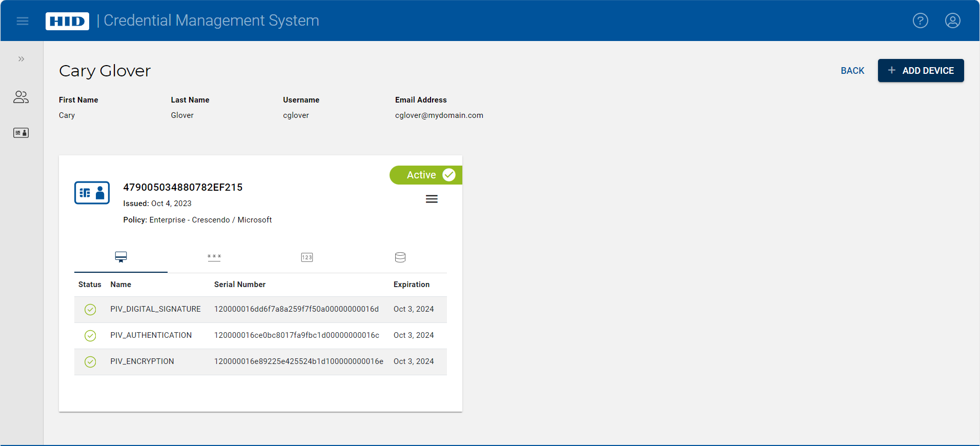The height and width of the screenshot is (446, 980).
Task: Switch to the 123 OTP tab
Action: (307, 257)
